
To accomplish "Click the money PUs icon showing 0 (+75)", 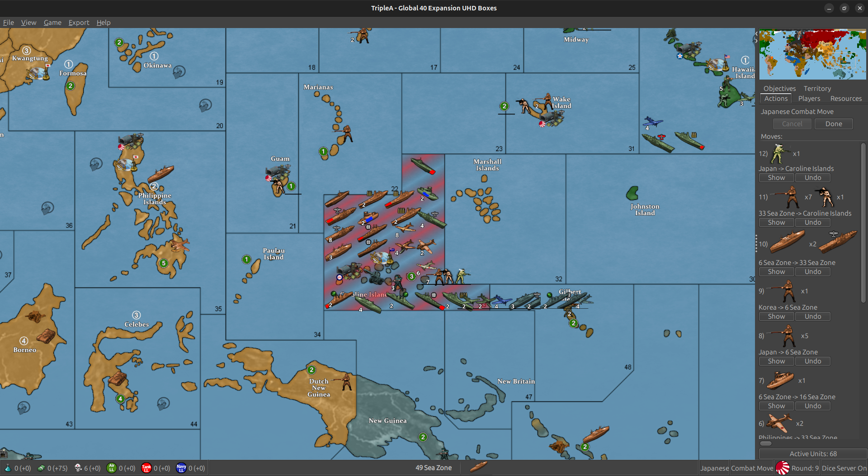I will [x=41, y=468].
